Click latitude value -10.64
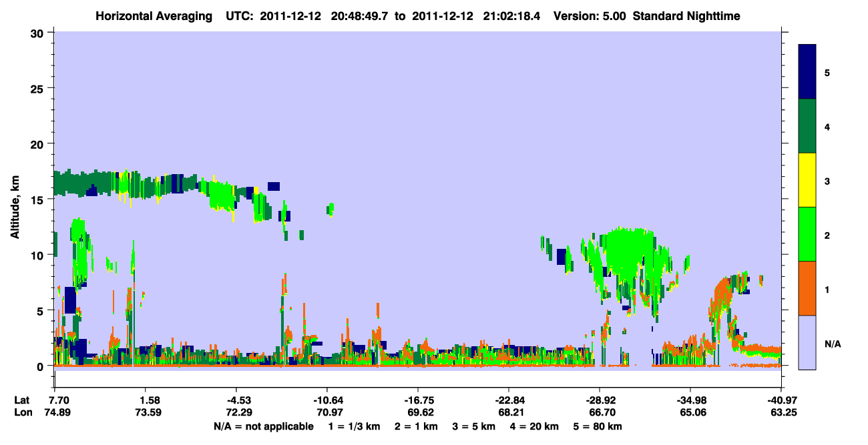Viewport: 868px width, 445px height. point(327,400)
